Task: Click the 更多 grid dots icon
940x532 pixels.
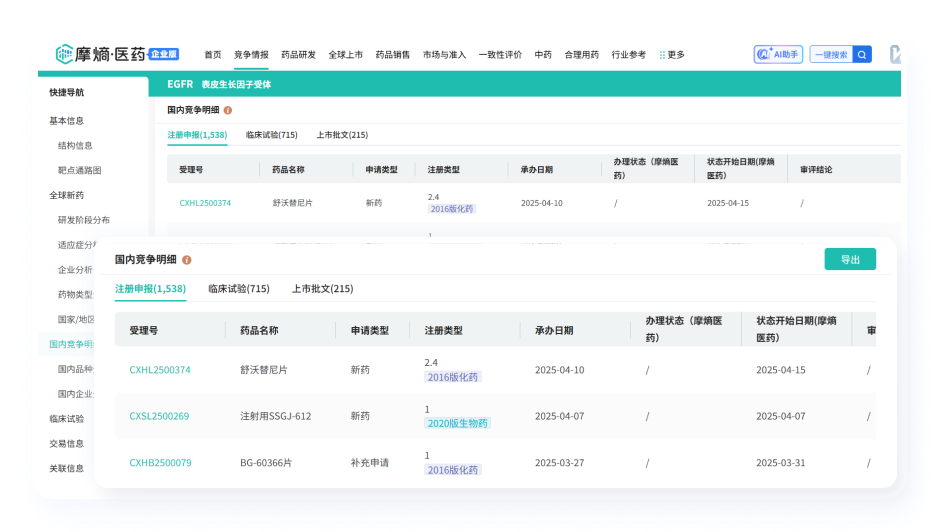Action: pos(662,55)
